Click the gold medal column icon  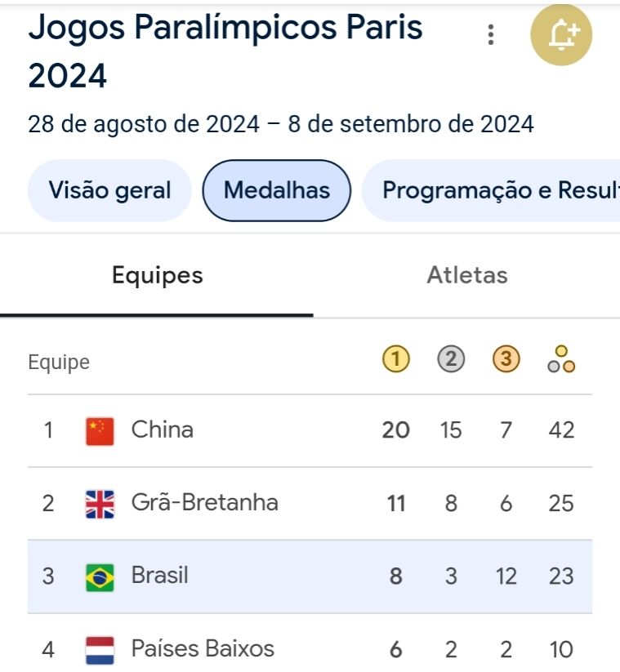pyautogui.click(x=395, y=359)
